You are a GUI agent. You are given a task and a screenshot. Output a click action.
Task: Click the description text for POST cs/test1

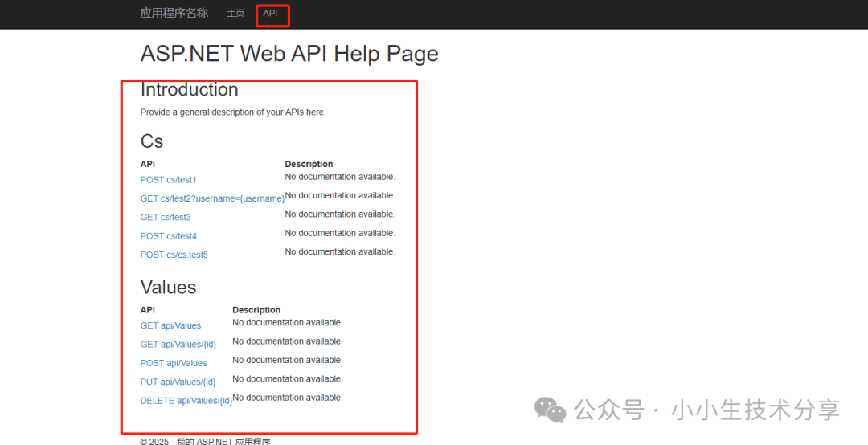(339, 177)
